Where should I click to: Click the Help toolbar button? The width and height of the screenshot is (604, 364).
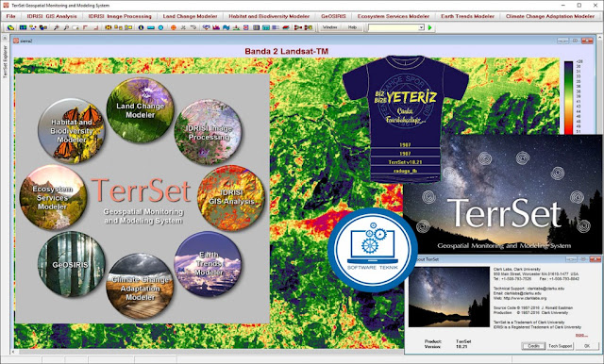352,27
